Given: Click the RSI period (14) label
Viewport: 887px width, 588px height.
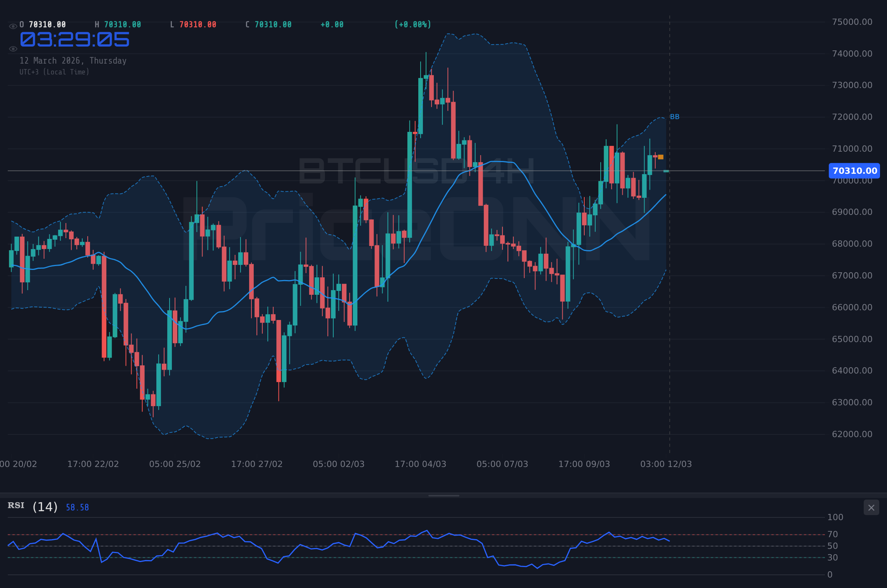Looking at the screenshot, I should pos(45,507).
